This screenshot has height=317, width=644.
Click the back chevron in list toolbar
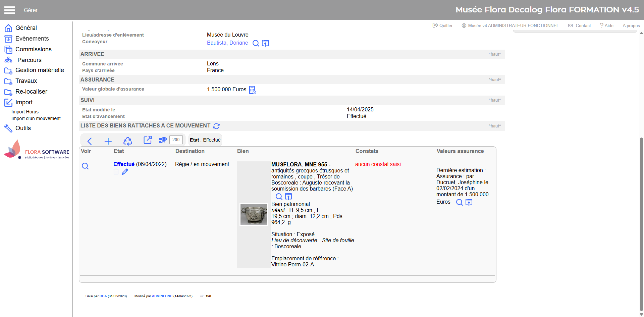point(90,141)
